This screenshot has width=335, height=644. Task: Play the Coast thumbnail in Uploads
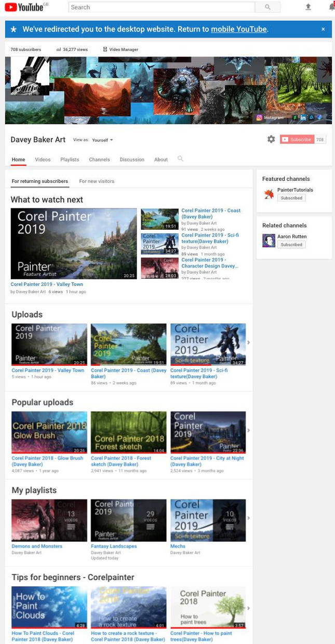coord(128,345)
